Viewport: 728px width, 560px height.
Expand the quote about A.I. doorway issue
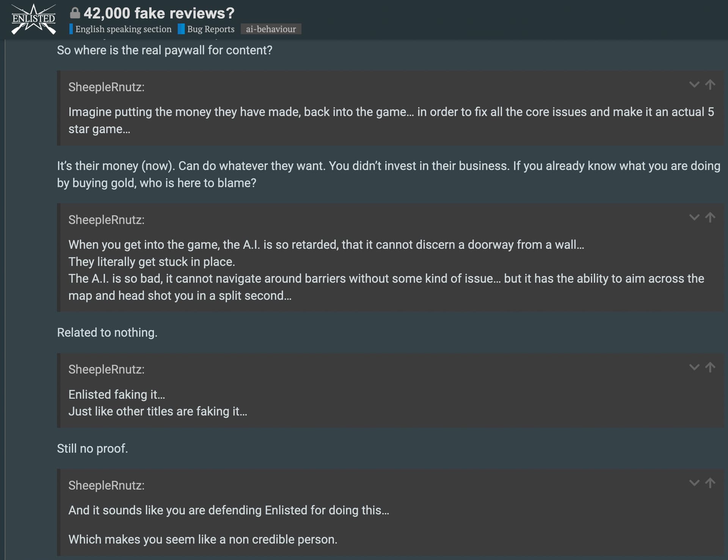[694, 217]
